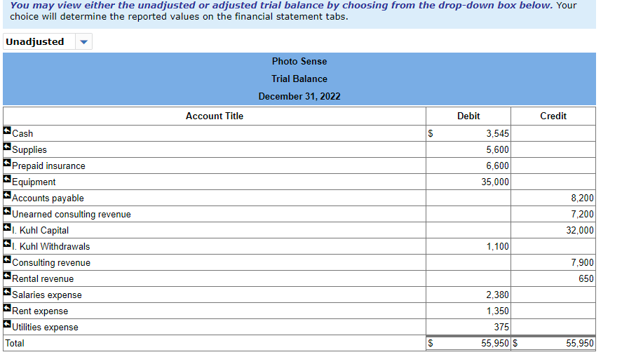Viewport: 622px width, 364px height.
Task: Select the Rental revenue account title
Action: (43, 279)
